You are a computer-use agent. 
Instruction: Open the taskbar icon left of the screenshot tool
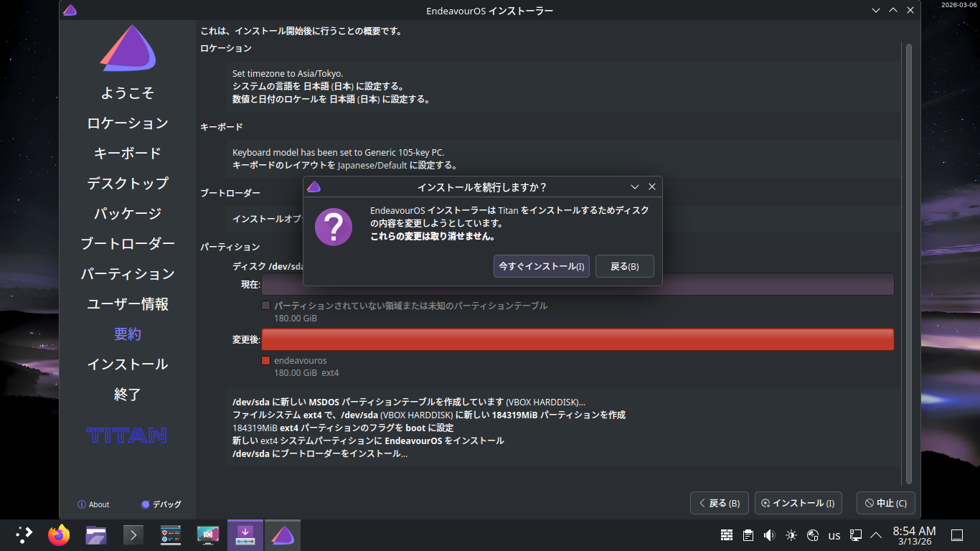[171, 535]
